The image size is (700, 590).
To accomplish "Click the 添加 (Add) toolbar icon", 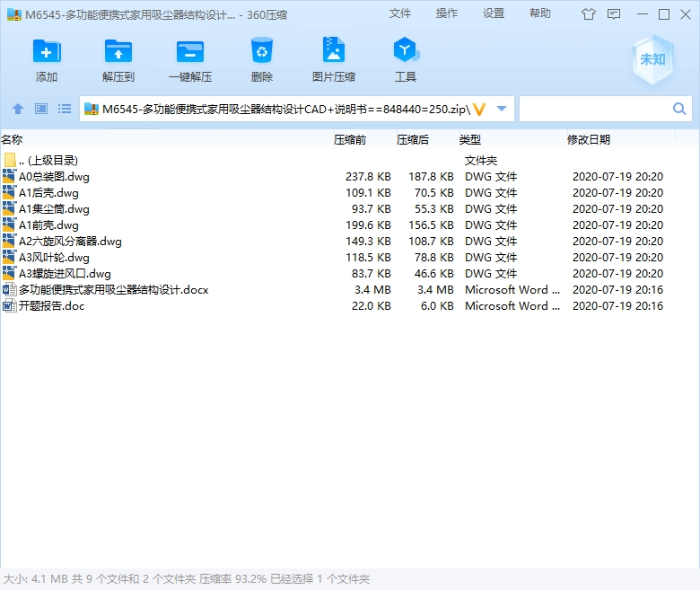I will click(x=47, y=51).
